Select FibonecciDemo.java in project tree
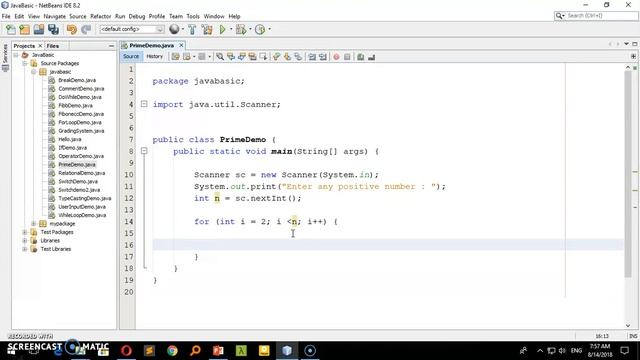640x360 pixels. point(81,114)
